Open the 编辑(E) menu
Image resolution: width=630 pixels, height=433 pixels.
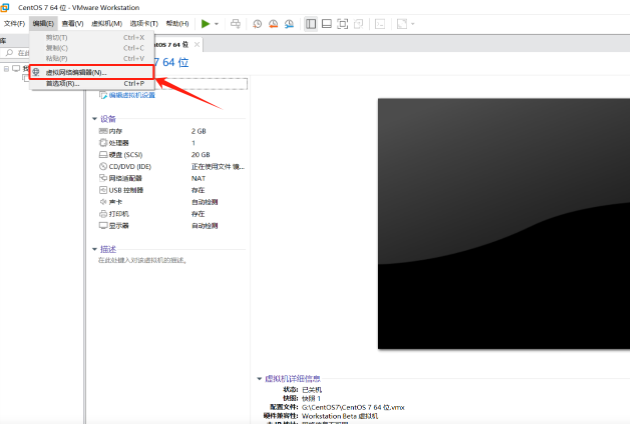(x=43, y=24)
